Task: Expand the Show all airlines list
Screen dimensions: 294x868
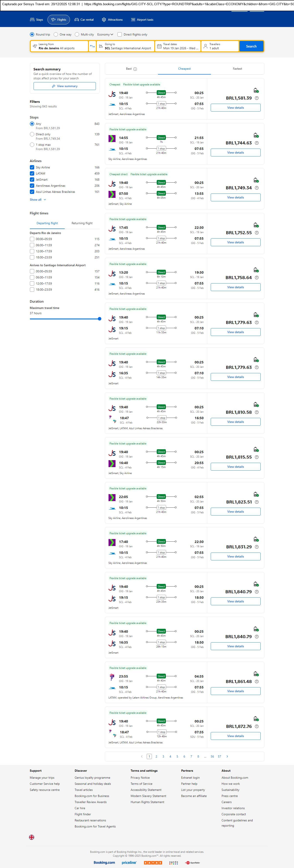Action: (38, 200)
